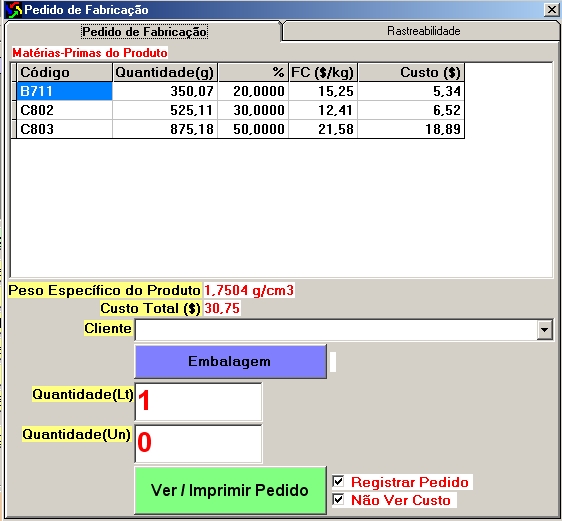Click the Quantidade(g) column header

click(165, 72)
